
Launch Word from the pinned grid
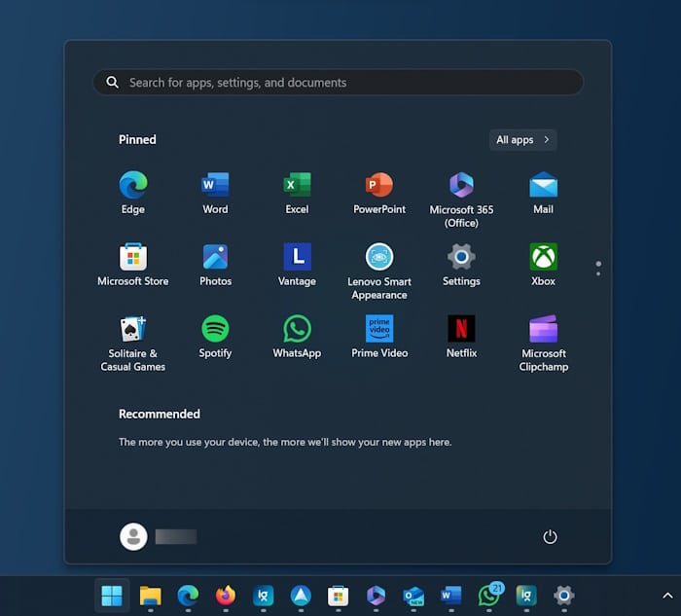coord(215,193)
